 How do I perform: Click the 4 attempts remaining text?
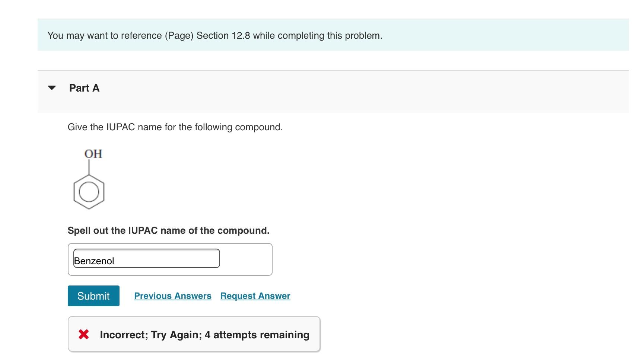257,335
